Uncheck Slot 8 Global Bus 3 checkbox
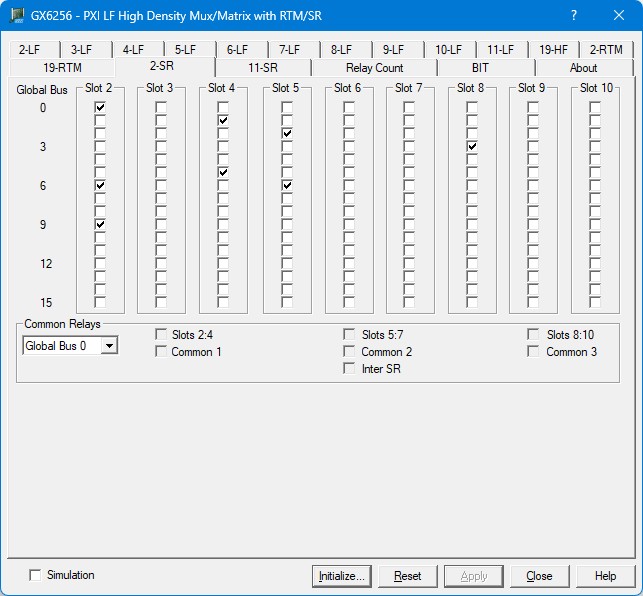The width and height of the screenshot is (643, 596). (x=471, y=146)
